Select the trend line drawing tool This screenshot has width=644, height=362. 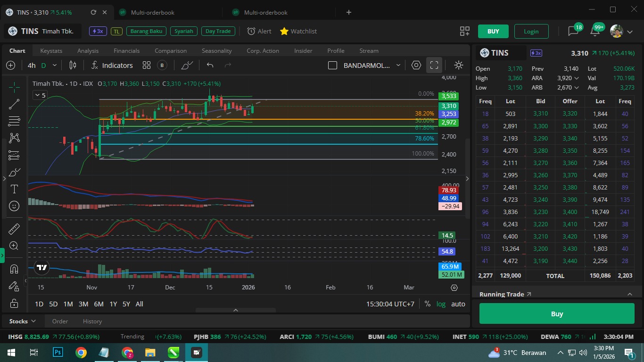[x=14, y=104]
